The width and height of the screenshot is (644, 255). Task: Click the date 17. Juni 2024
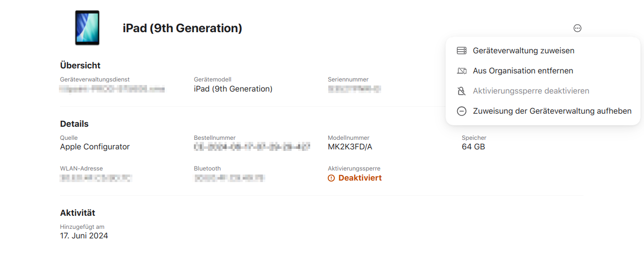point(84,235)
